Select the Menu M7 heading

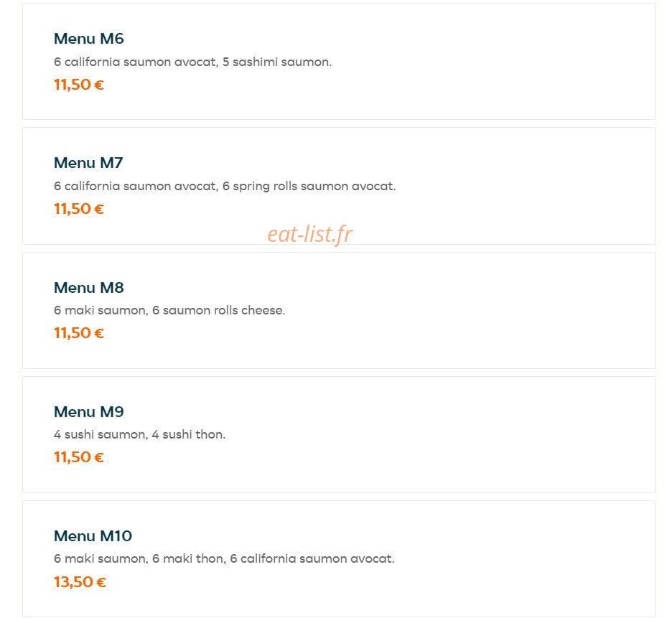88,163
